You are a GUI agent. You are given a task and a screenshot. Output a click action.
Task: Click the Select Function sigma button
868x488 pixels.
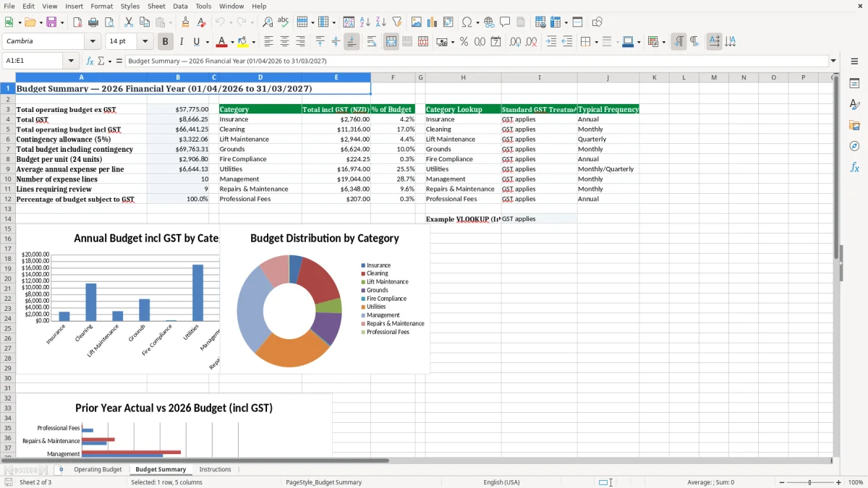[101, 61]
